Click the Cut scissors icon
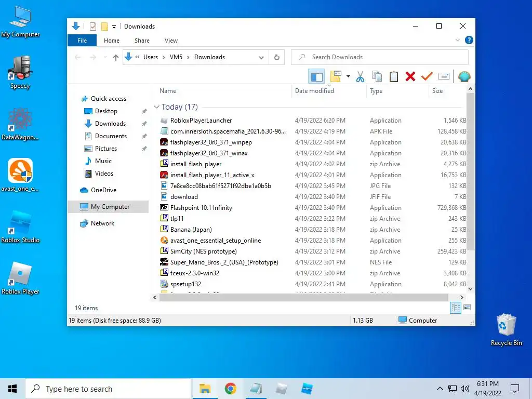 (x=361, y=77)
